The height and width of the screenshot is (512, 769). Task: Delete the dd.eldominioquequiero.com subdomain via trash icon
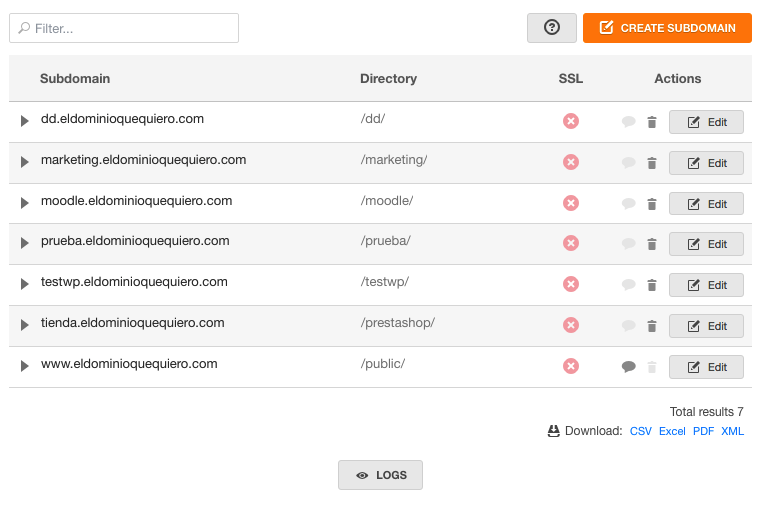pos(652,122)
